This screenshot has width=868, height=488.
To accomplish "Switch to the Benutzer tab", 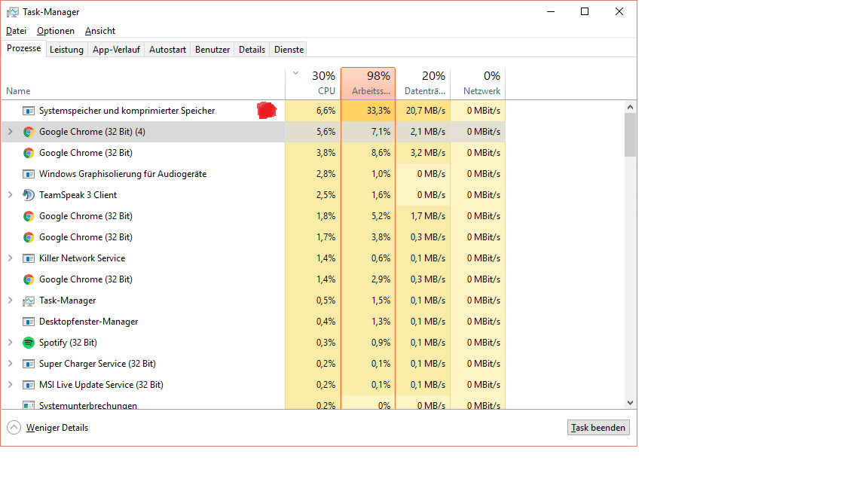I will (x=212, y=50).
